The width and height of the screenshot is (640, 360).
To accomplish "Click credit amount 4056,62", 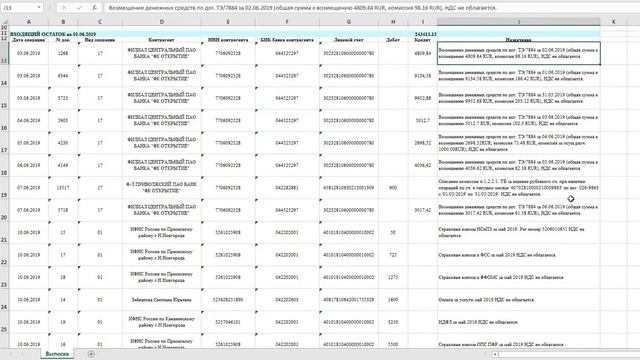I will (422, 165).
